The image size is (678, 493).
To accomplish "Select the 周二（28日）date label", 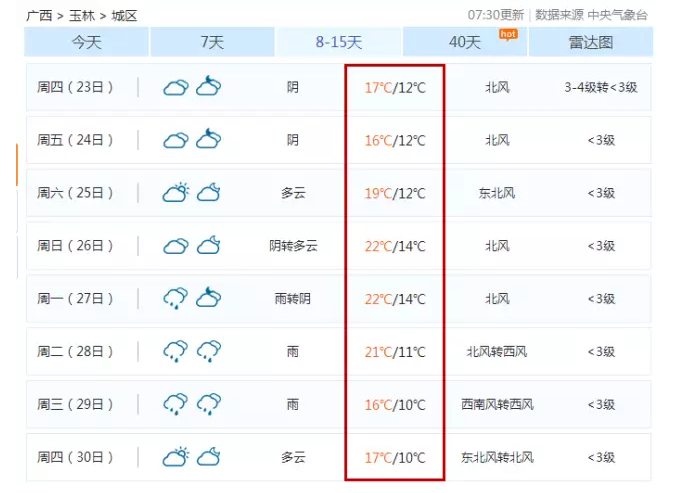I will (75, 352).
